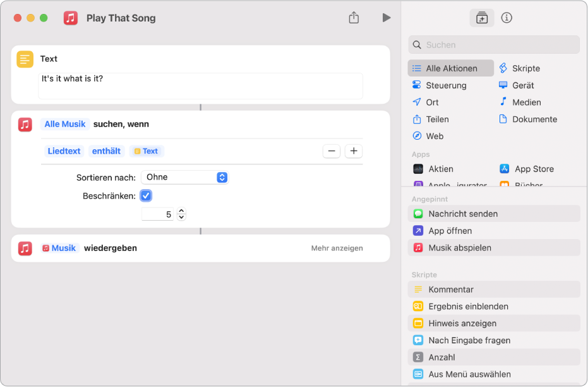The width and height of the screenshot is (588, 387).
Task: Open the Dokumente category
Action: [528, 120]
